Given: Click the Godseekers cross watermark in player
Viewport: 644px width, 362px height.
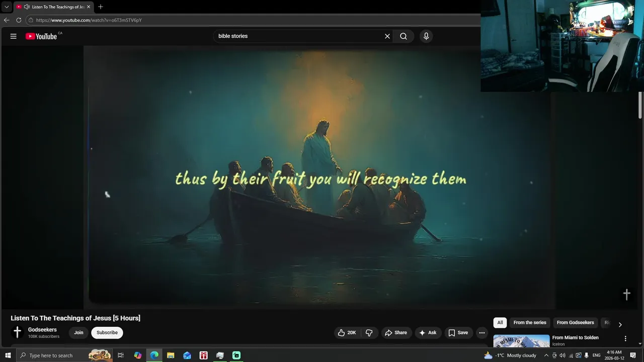Looking at the screenshot, I should 626,295.
